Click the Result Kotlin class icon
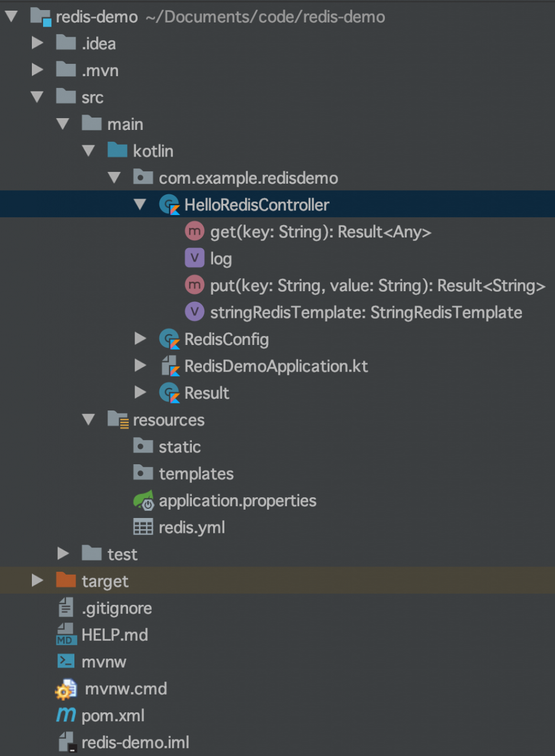Viewport: 555px width, 756px height. point(169,393)
